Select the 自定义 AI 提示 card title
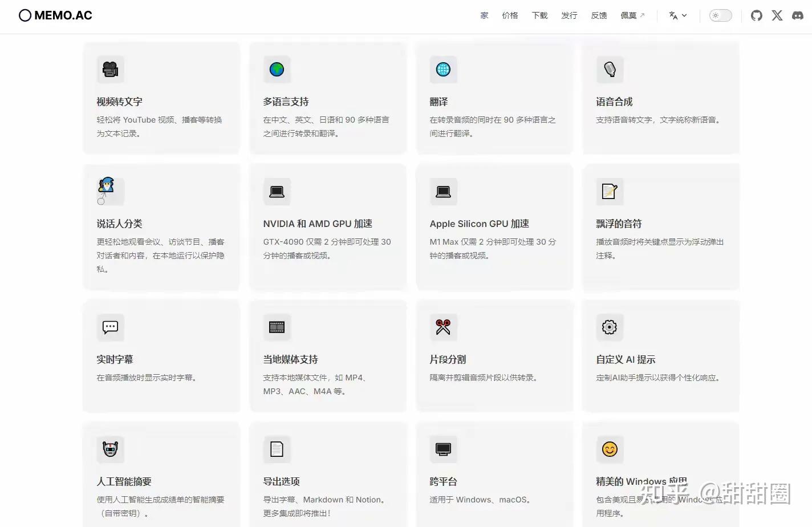 tap(626, 359)
